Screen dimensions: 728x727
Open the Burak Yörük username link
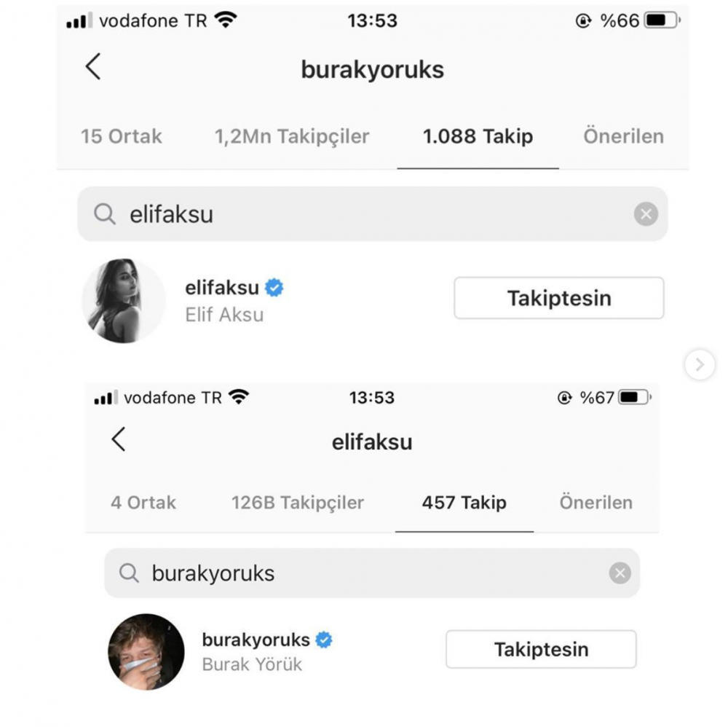coord(256,640)
